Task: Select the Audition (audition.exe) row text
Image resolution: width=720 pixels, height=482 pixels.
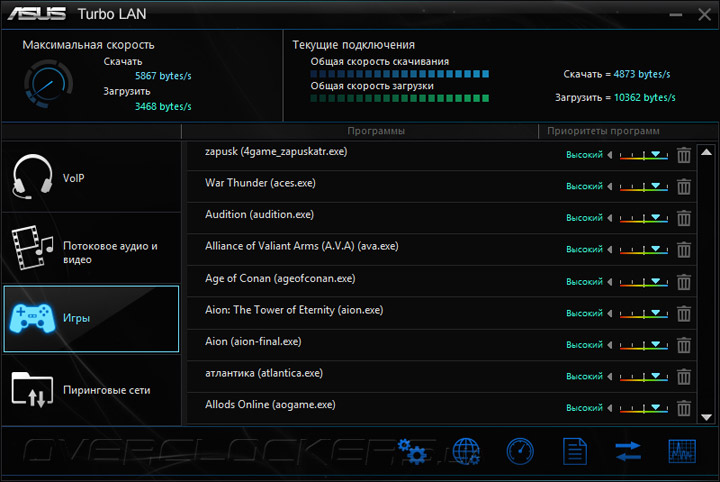Action: [x=259, y=214]
